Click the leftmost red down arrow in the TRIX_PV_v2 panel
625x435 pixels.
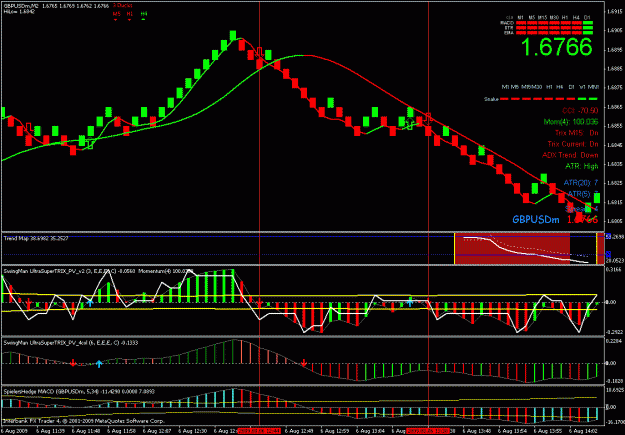coord(29,304)
